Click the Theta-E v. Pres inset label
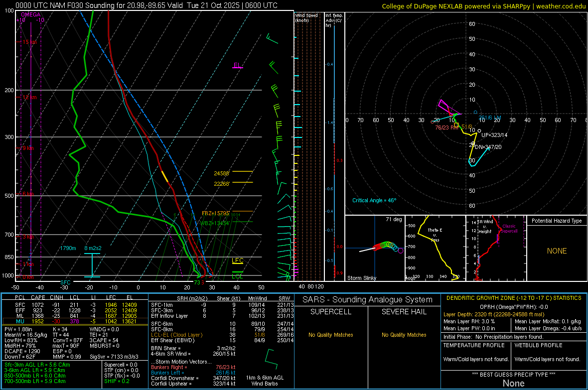588x390 pixels. tap(435, 235)
